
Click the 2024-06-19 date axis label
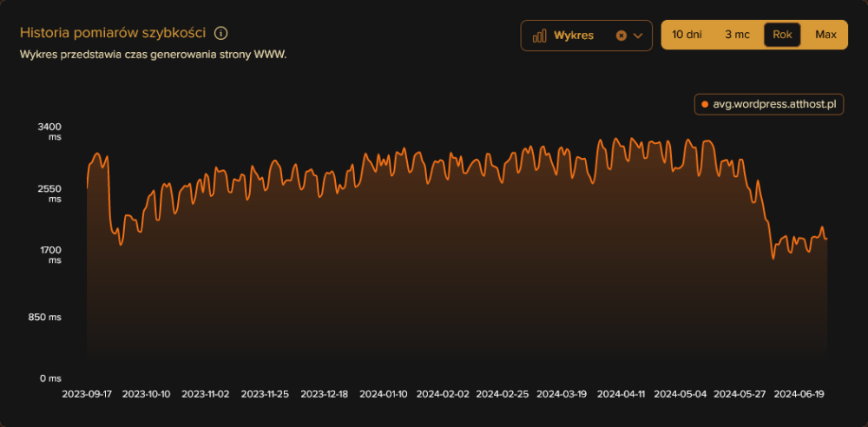pyautogui.click(x=799, y=393)
